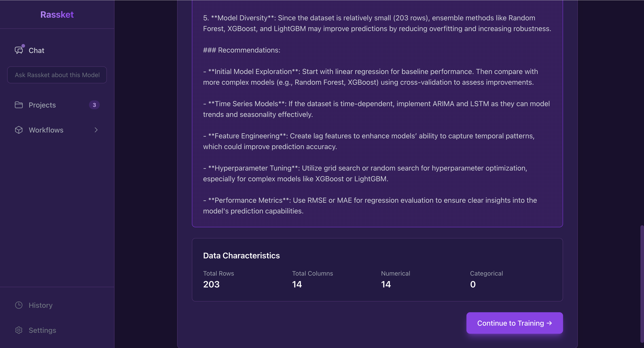Viewport: 644px width, 348px height.
Task: Click the Chat speech-bubble icon
Action: click(x=19, y=51)
